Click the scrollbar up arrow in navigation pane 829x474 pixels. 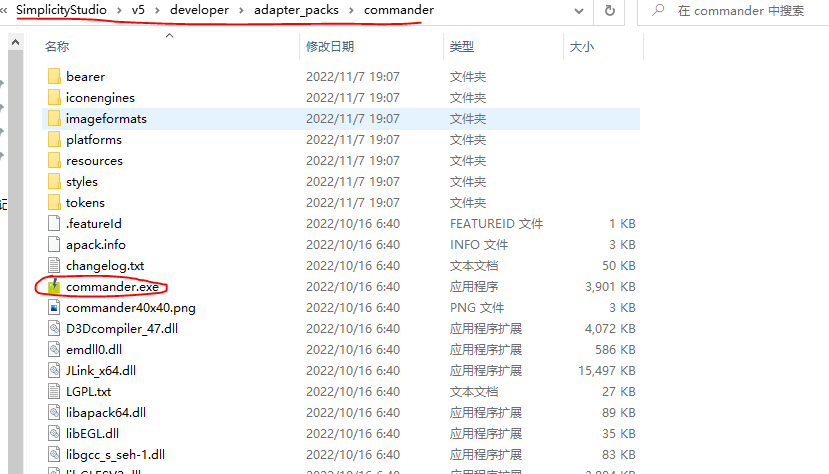pos(15,42)
